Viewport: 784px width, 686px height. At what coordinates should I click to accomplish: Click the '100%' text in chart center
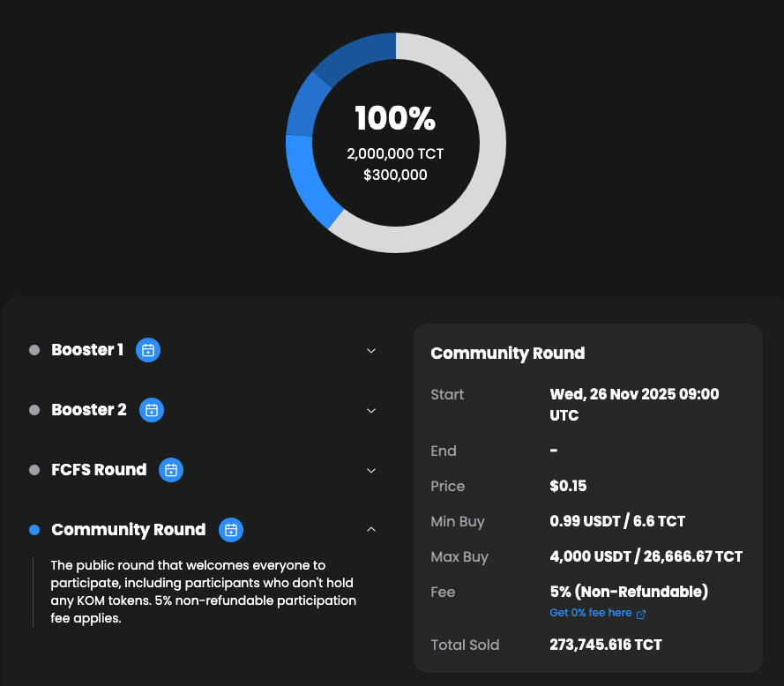tap(395, 118)
